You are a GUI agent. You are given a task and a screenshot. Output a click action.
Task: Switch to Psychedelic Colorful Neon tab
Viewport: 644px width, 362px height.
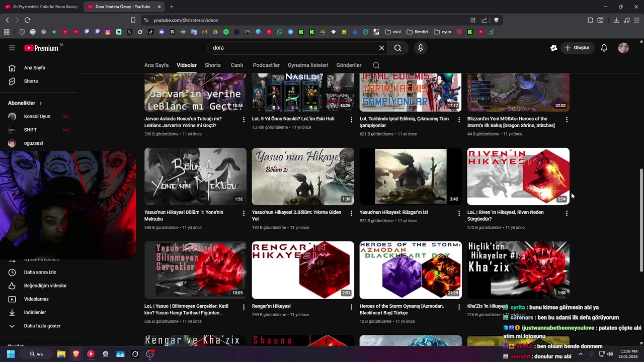[41, 7]
